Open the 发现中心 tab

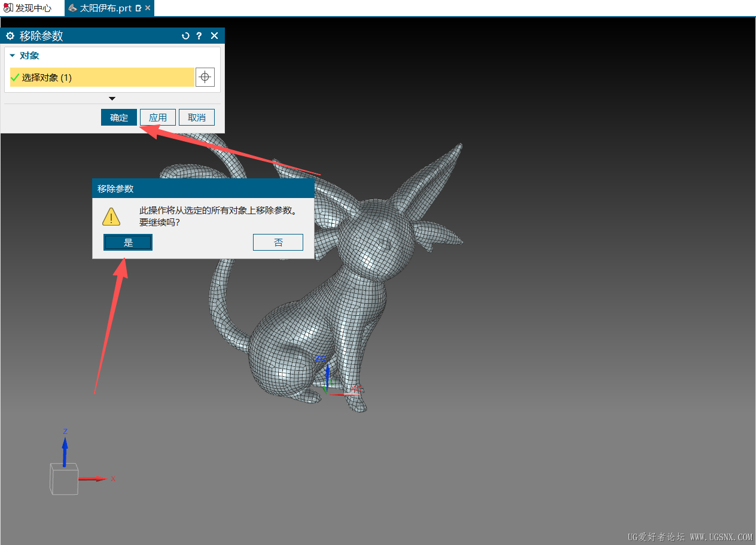click(x=28, y=8)
